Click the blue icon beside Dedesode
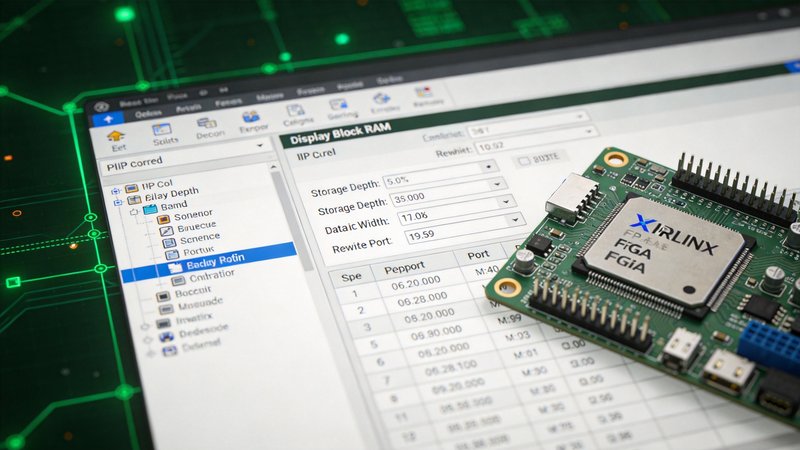 tap(167, 337)
